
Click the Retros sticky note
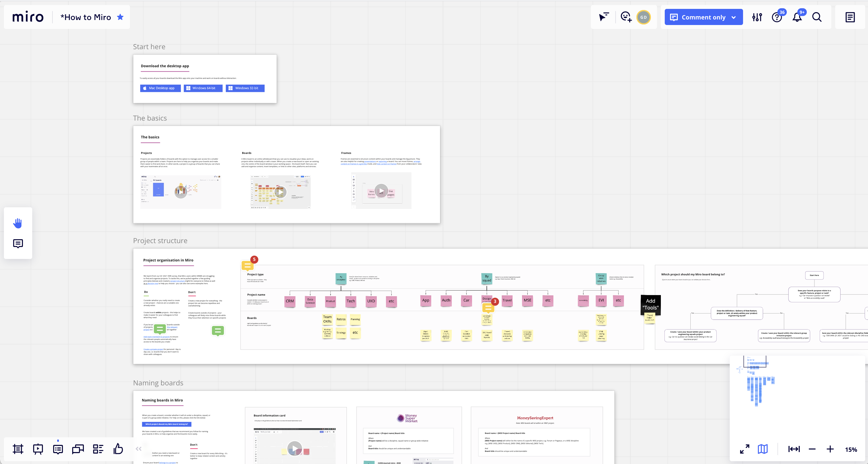[341, 319]
